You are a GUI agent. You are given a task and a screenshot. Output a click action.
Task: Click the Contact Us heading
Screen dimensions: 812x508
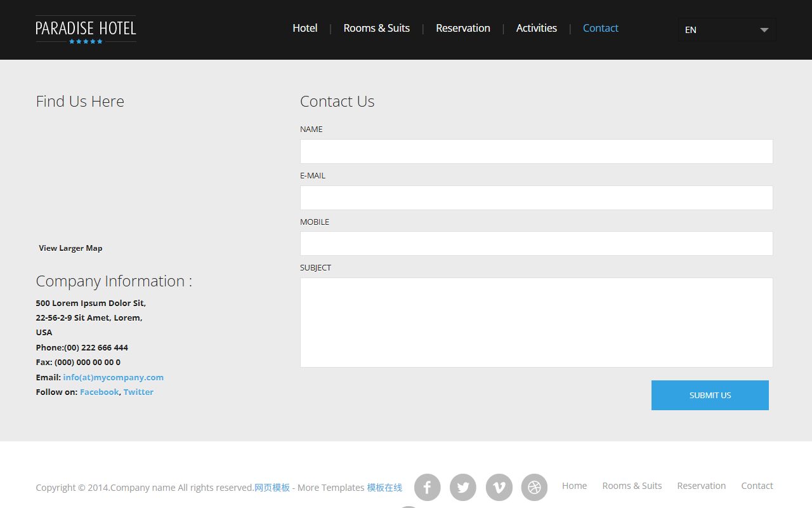point(337,102)
